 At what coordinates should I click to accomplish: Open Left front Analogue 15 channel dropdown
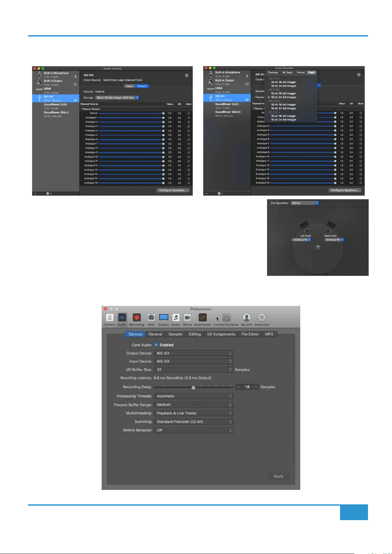301,240
